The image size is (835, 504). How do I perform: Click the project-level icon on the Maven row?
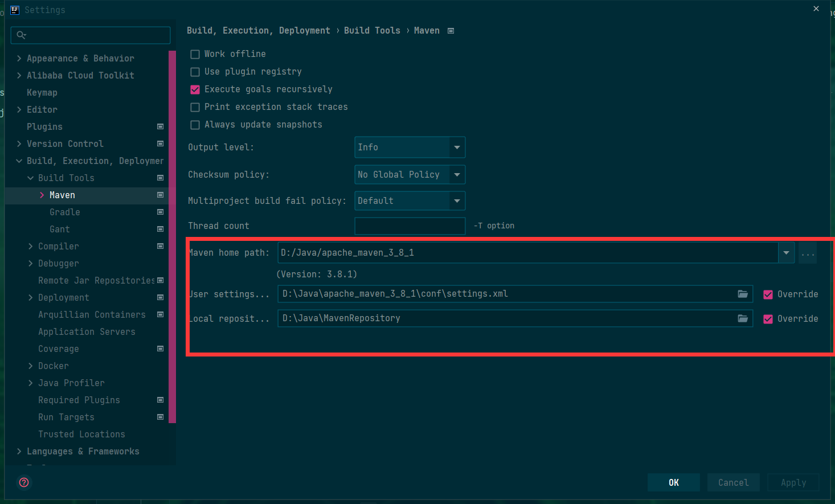(x=160, y=195)
